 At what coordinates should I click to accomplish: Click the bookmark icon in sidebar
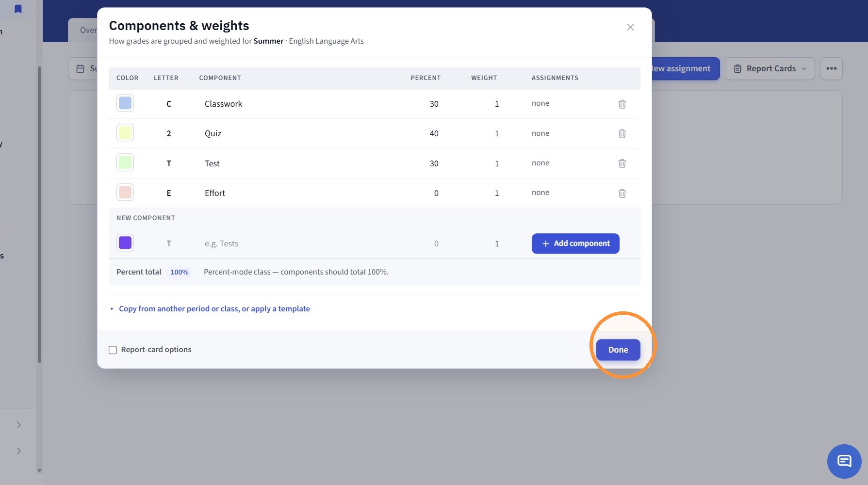[18, 9]
